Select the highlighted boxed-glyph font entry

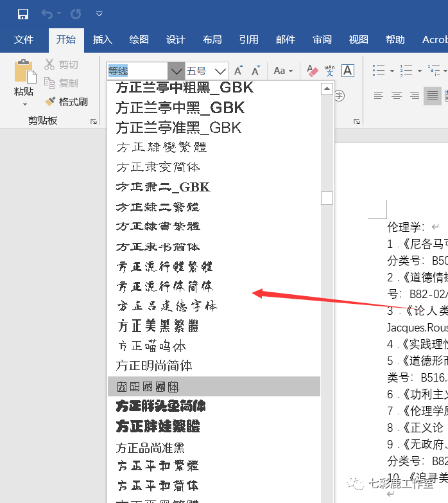pos(214,386)
